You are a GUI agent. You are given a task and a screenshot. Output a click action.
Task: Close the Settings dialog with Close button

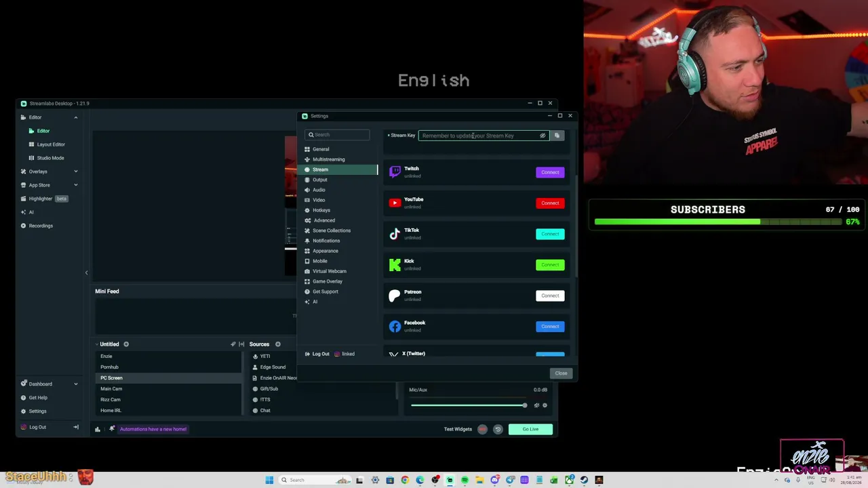click(561, 373)
